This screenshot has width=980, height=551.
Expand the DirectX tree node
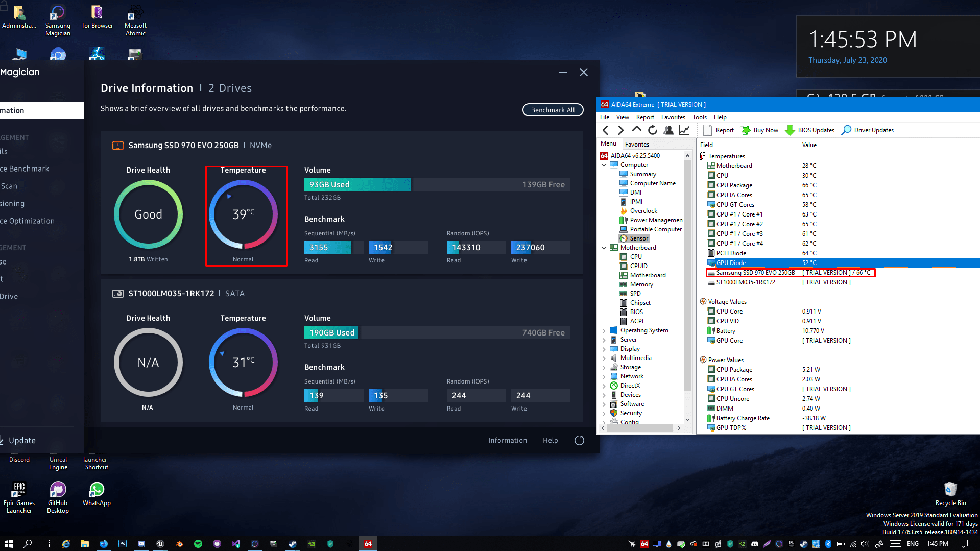[604, 386]
